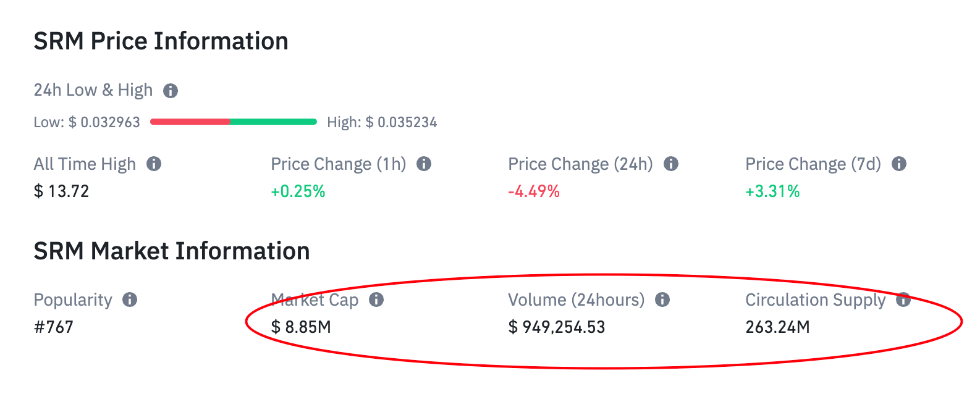This screenshot has height=394, width=980.
Task: Click the $ 8.85M market cap value
Action: tap(301, 327)
